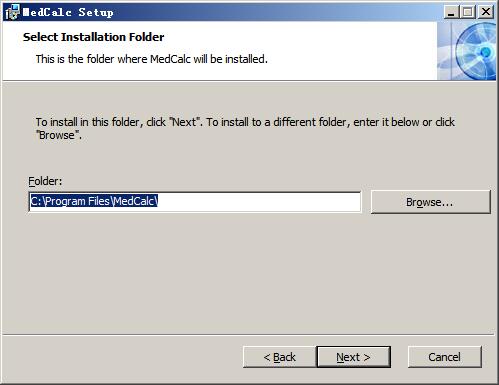Go to previous step with < Back
This screenshot has width=499, height=385.
point(279,357)
